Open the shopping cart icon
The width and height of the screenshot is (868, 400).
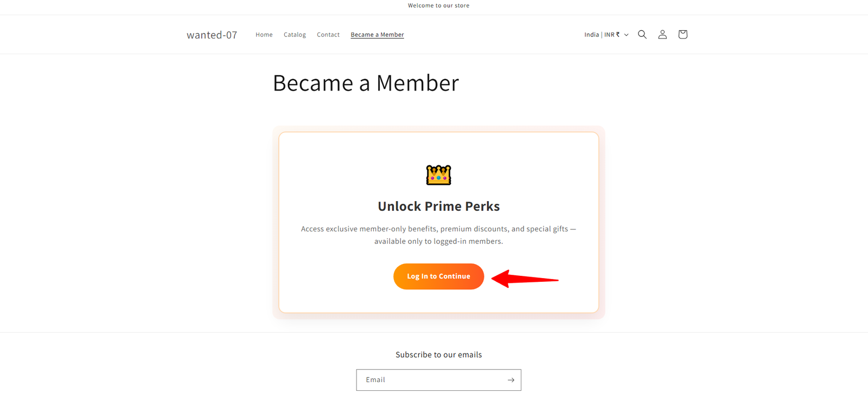coord(682,34)
